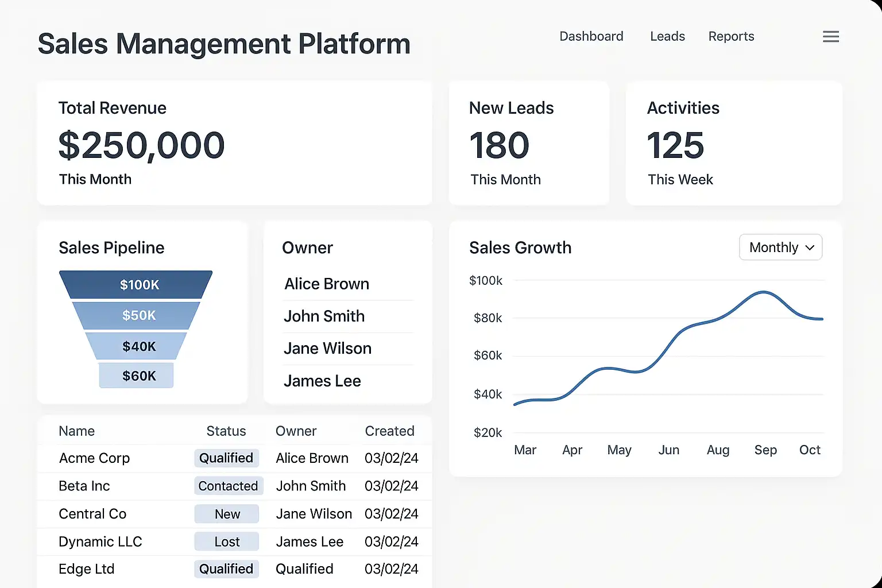Choose John Smith in Owner list
The image size is (882, 588).
coord(324,316)
